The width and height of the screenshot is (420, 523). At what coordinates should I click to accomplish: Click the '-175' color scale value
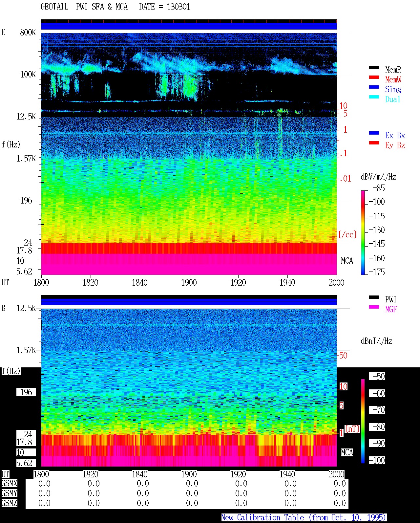pyautogui.click(x=377, y=272)
